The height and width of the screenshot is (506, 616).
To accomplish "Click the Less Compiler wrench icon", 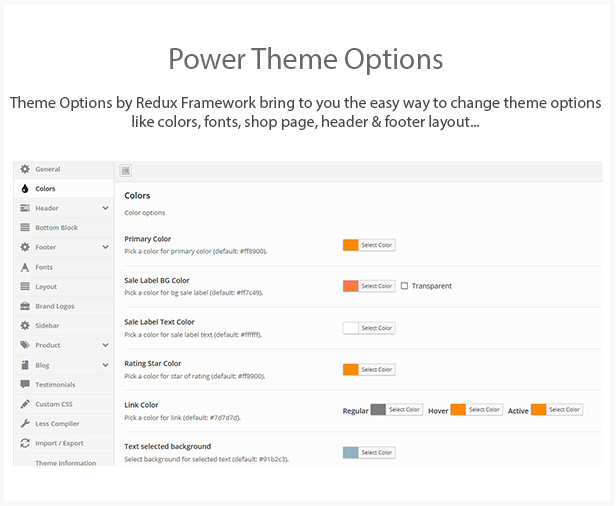I will (25, 424).
